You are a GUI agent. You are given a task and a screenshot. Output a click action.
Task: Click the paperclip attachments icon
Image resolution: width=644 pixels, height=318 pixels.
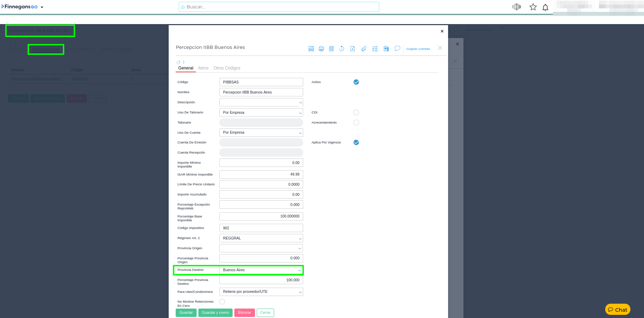pos(364,49)
